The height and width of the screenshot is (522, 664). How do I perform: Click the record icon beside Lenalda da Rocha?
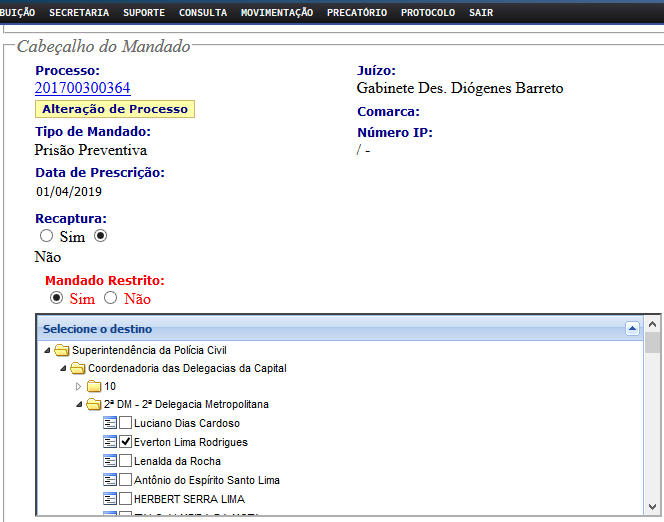(x=110, y=461)
